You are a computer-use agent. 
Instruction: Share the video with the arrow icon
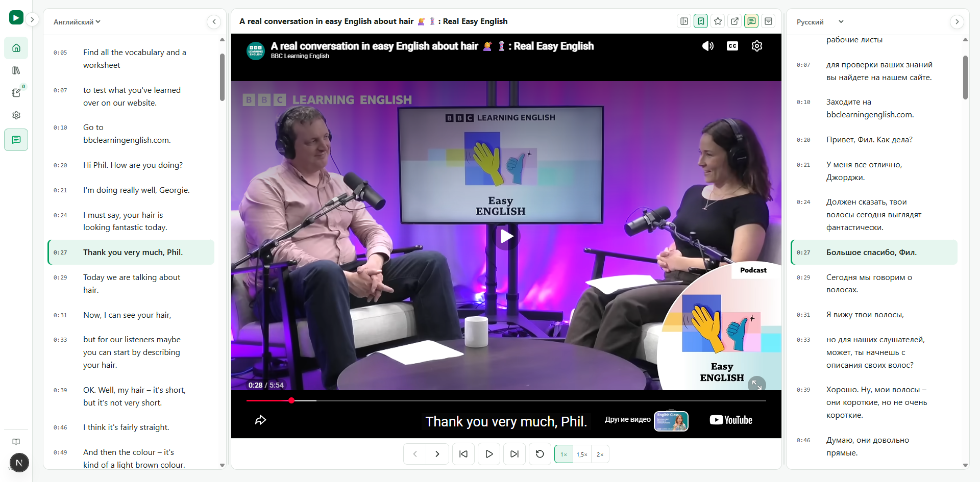pyautogui.click(x=261, y=420)
